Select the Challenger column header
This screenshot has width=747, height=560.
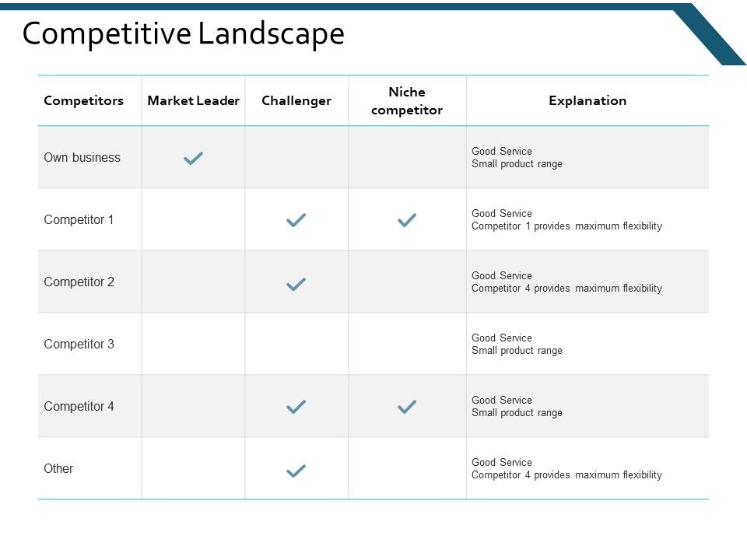(x=296, y=101)
